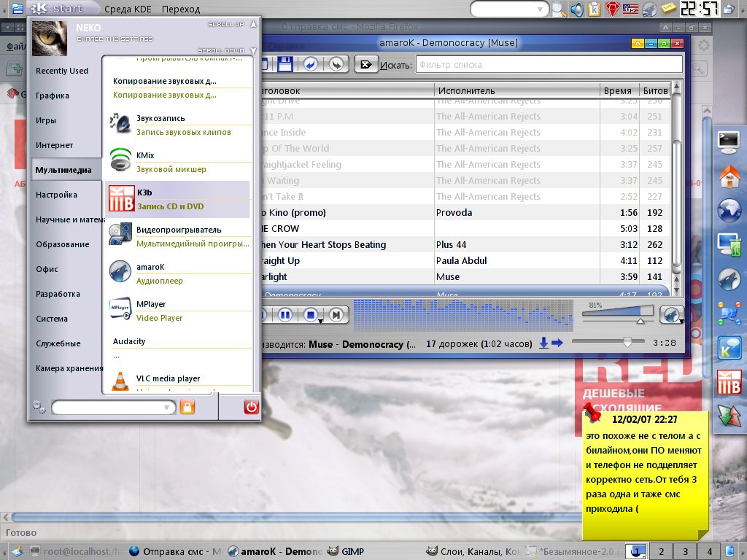
Task: Expand the top panel combo box dropdown arrow
Action: (541, 9)
